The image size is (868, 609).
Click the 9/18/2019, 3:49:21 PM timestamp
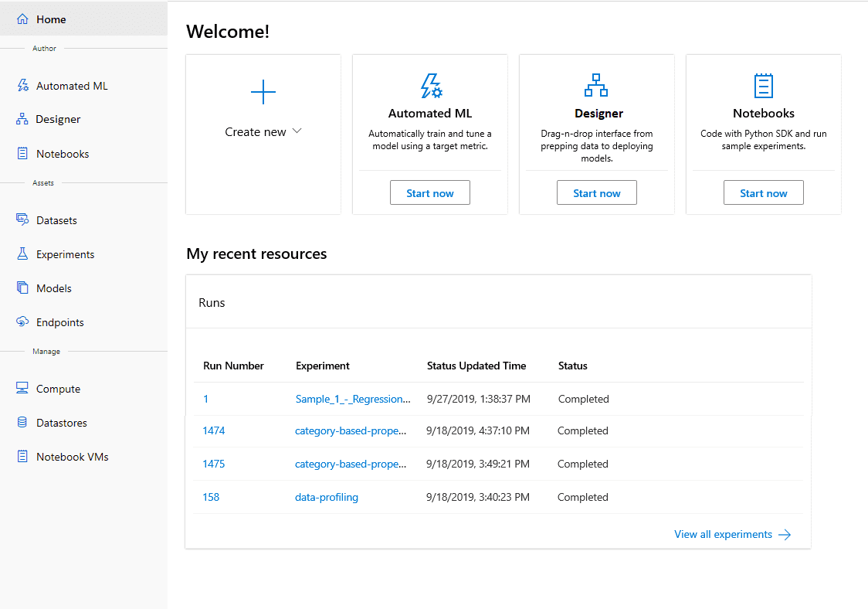point(478,464)
